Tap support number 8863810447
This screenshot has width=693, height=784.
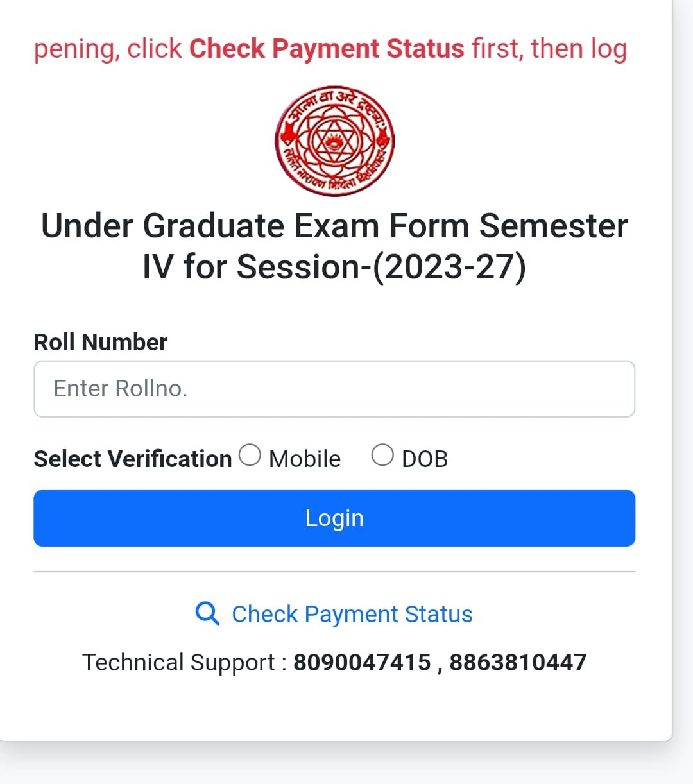[518, 663]
